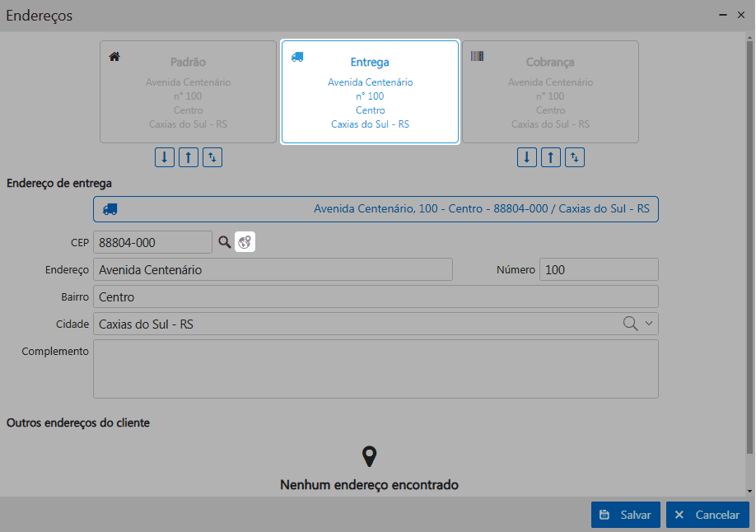Viewport: 756px width, 532px height.
Task: Click the search magnifier inside Cidade field
Action: click(630, 324)
